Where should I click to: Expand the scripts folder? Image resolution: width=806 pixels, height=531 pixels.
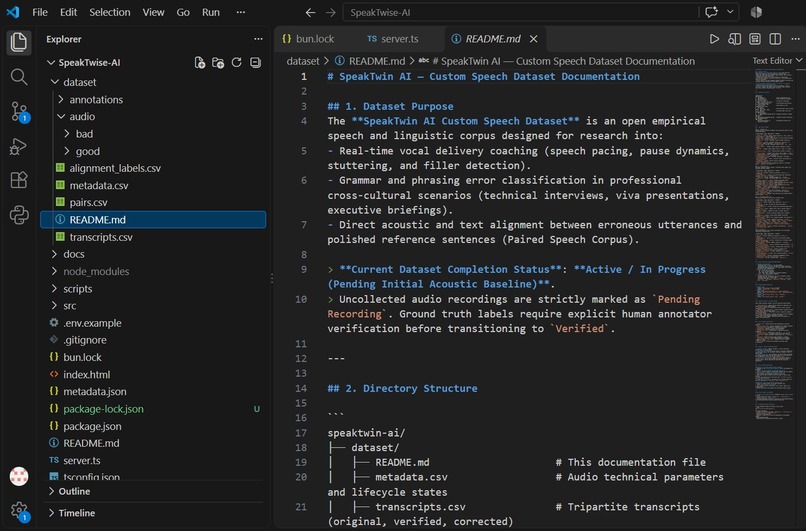coord(54,288)
